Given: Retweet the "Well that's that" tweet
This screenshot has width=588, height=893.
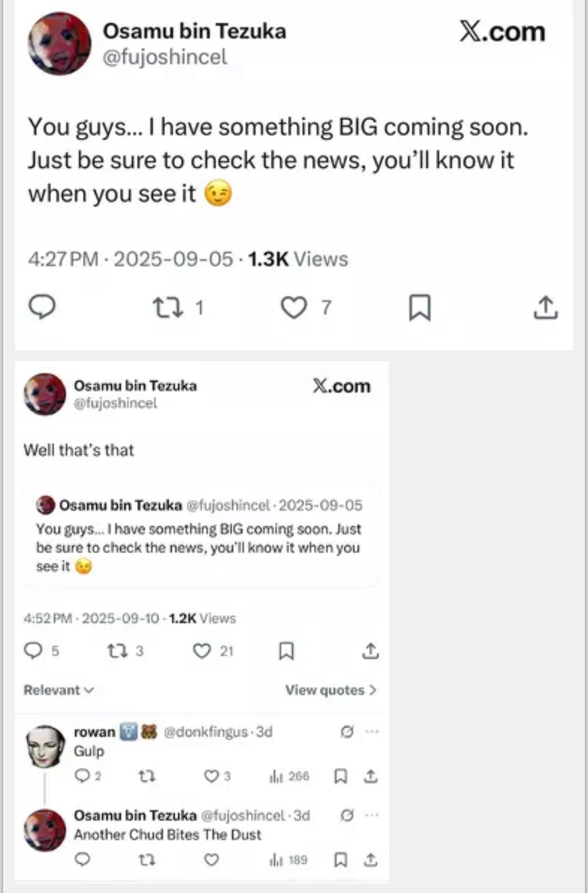Looking at the screenshot, I should 118,651.
